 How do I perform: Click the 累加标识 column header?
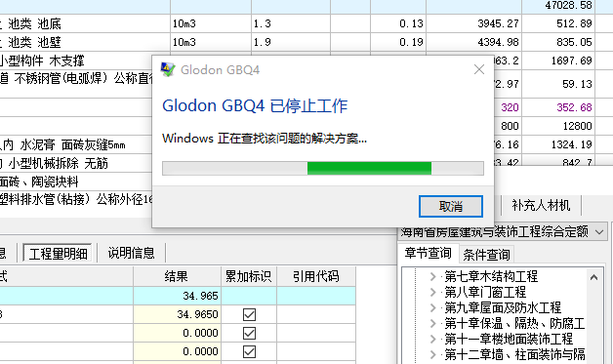tap(249, 276)
